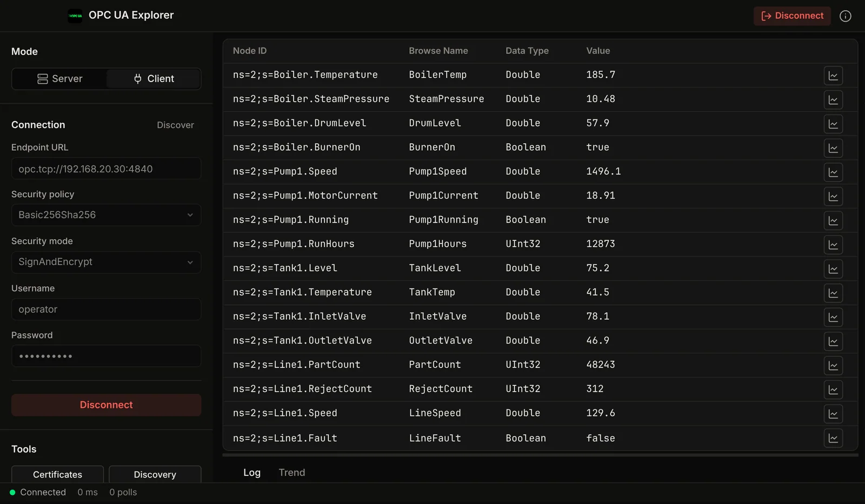Open the Security policy dropdown
Viewport: 865px width, 504px height.
tap(106, 215)
